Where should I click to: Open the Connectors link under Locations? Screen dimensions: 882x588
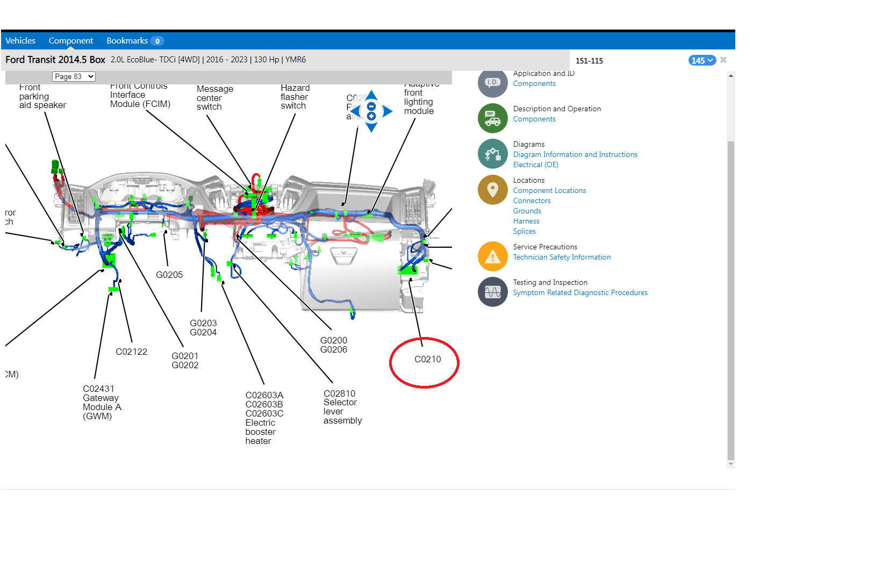pos(532,200)
